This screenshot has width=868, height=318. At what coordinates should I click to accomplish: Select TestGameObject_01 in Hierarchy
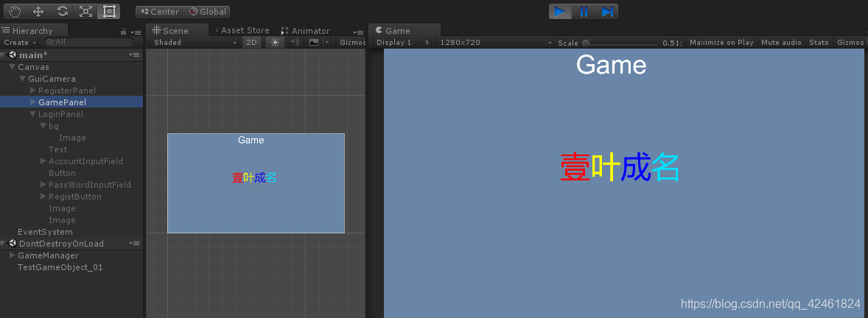60,267
